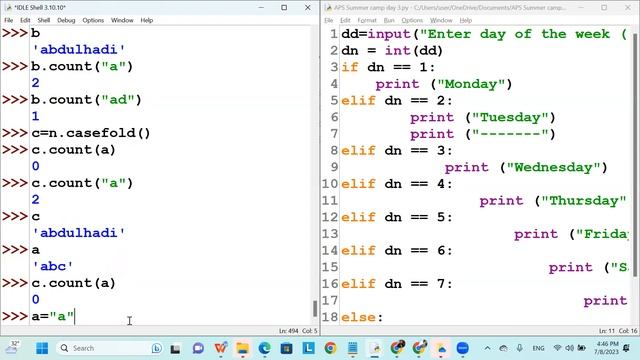The height and width of the screenshot is (360, 640).
Task: Open the first Chrome profile icon on taskbar
Action: pos(398,348)
